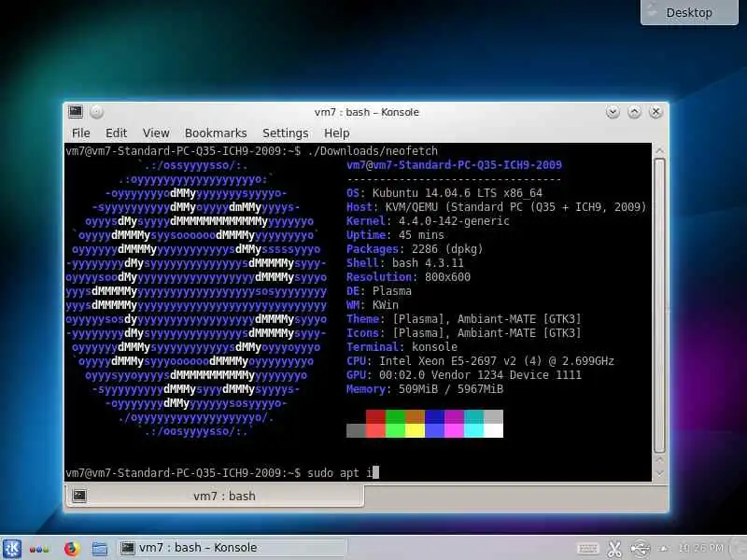
Task: Open the file manager folder icon
Action: point(100,549)
